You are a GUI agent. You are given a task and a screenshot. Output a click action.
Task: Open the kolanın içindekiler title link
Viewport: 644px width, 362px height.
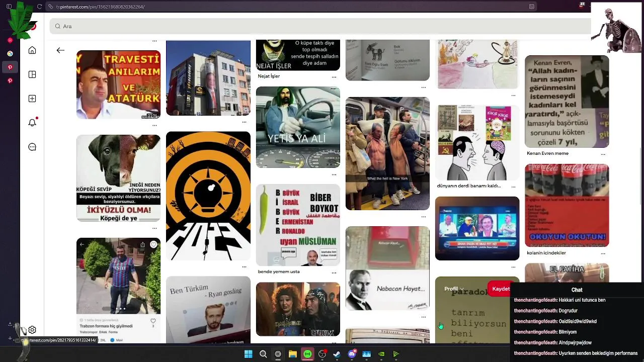tap(546, 253)
